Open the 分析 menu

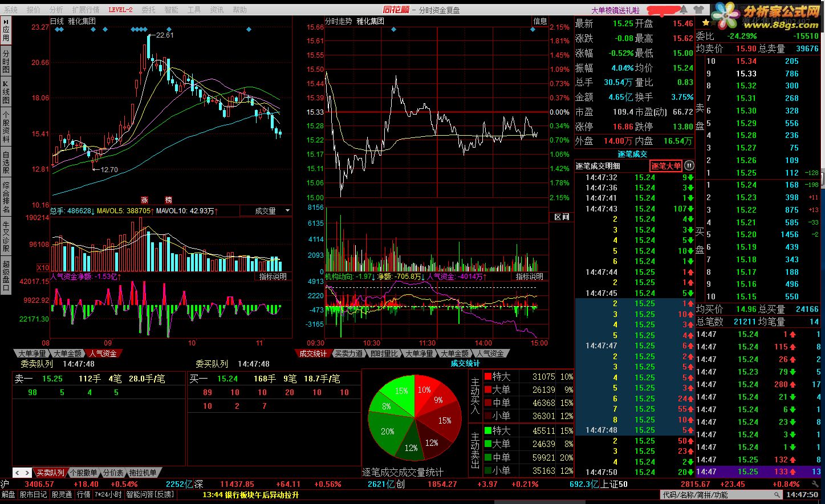[56, 10]
